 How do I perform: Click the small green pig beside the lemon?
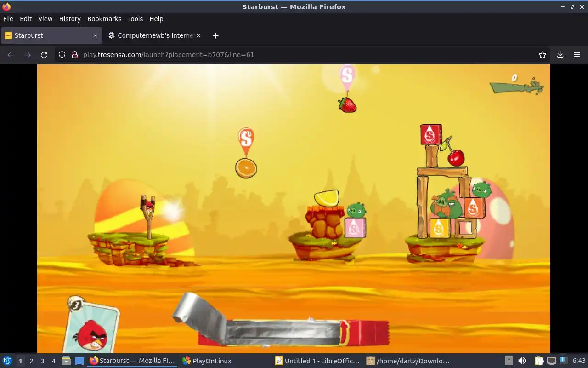point(356,210)
